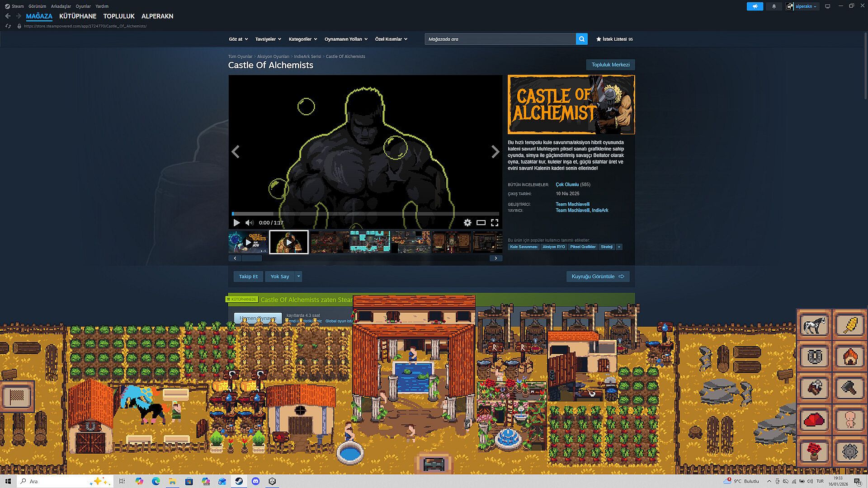Open the Arkadaşlar menu
The height and width of the screenshot is (488, 868).
tap(61, 6)
